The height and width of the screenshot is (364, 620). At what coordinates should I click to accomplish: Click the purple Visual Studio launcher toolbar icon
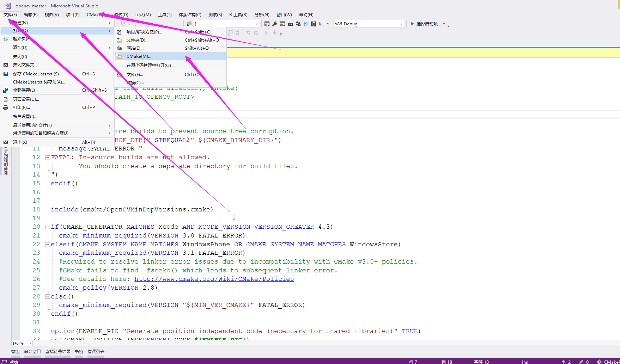tap(267, 24)
